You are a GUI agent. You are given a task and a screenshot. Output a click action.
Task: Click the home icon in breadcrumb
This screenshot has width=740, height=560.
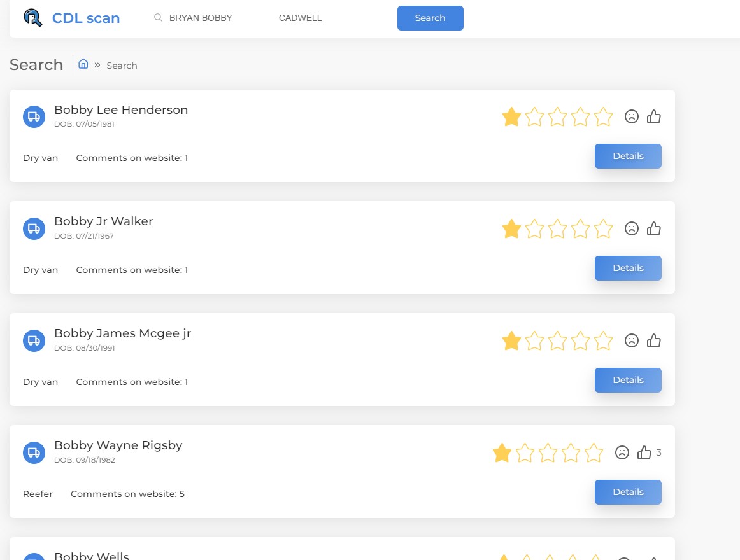click(x=83, y=64)
